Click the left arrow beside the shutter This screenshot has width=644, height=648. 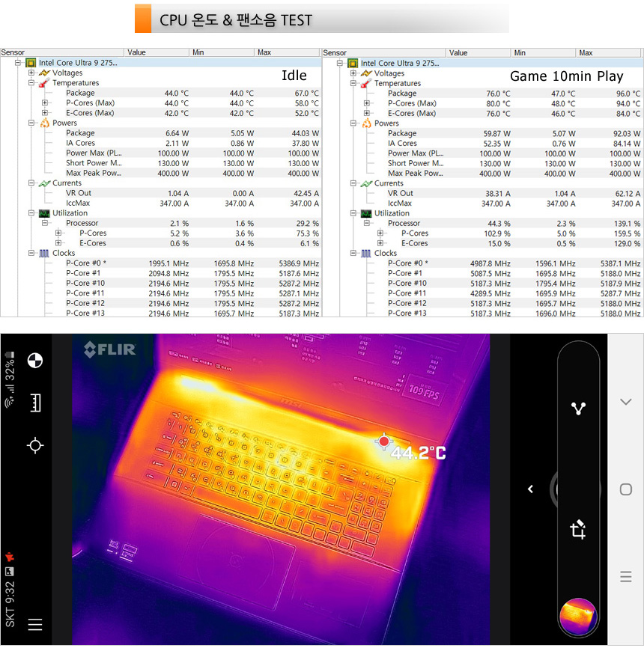tap(530, 489)
